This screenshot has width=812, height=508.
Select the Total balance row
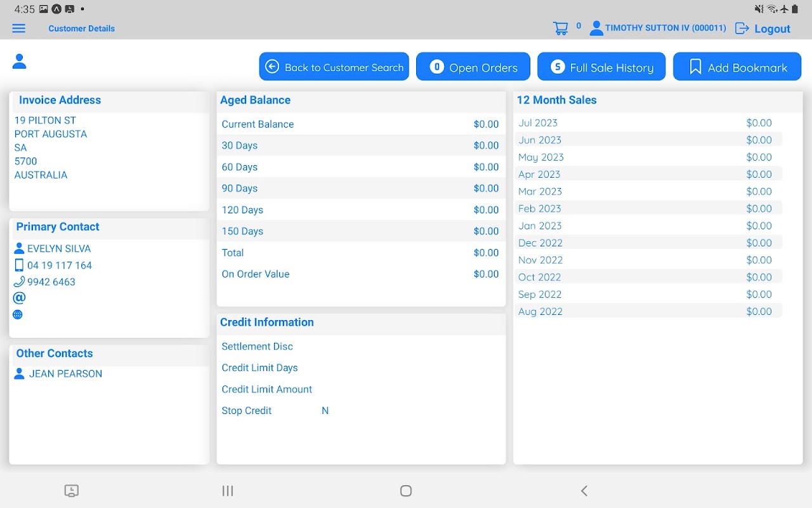coord(361,253)
